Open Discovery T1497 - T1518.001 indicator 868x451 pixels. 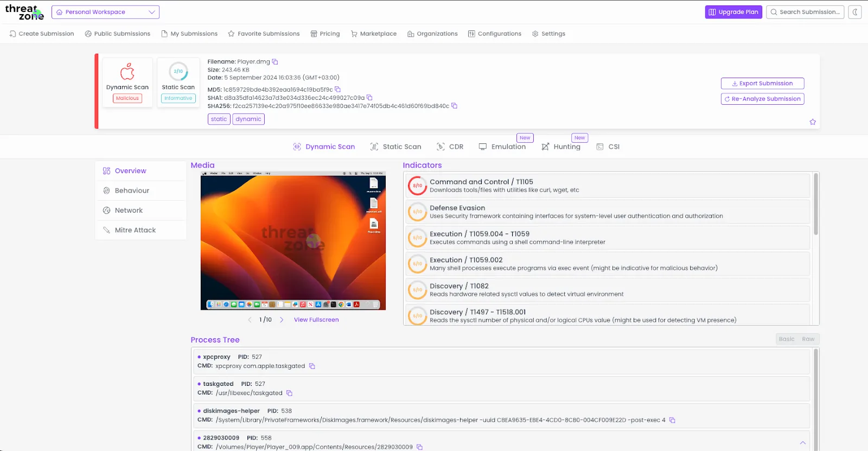(x=608, y=315)
